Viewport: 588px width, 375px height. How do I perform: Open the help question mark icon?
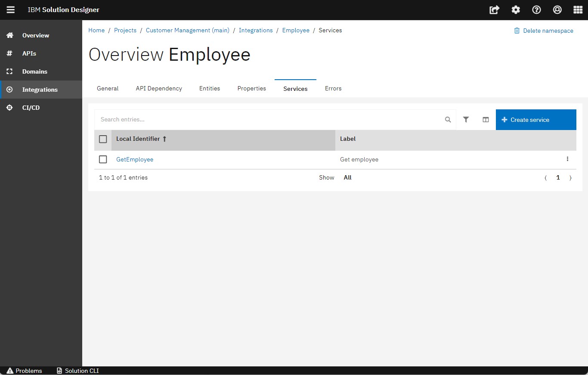click(x=536, y=10)
